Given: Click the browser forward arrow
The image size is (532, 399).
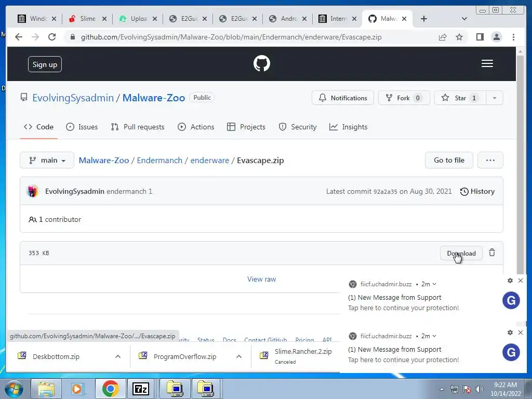Looking at the screenshot, I should tap(35, 37).
